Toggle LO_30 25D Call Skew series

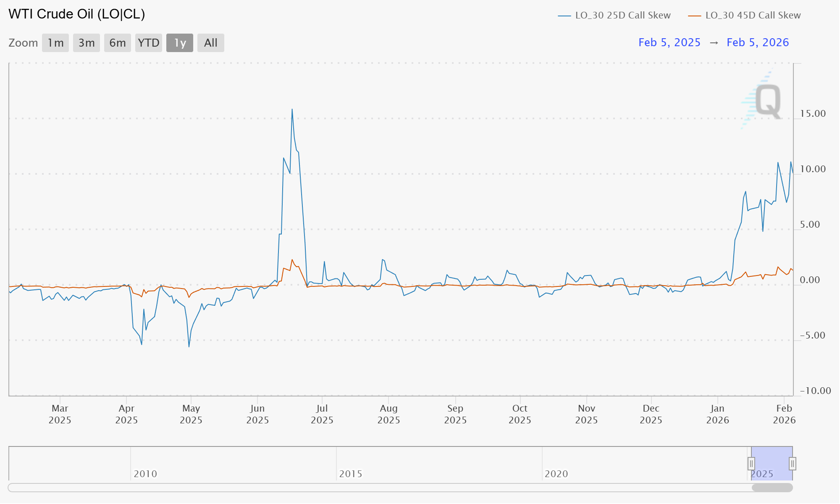[x=622, y=16]
